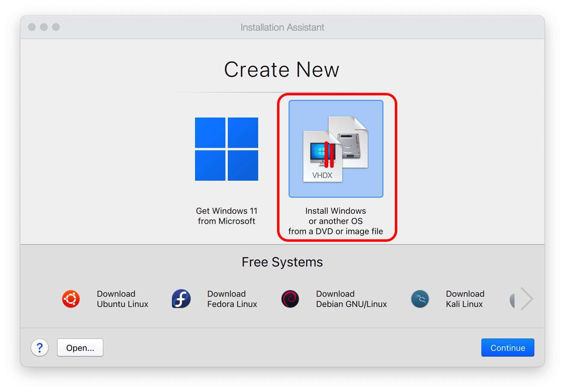Click the Kali Linux dragon icon
565x392 pixels.
pos(420,299)
